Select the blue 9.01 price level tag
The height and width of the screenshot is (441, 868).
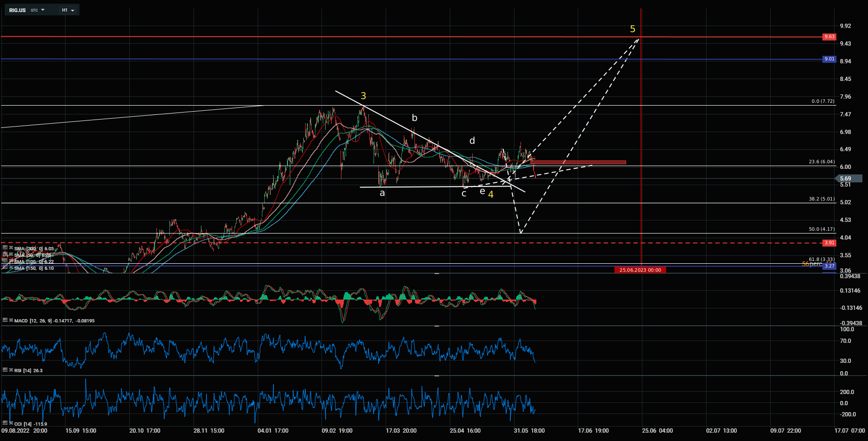point(829,59)
